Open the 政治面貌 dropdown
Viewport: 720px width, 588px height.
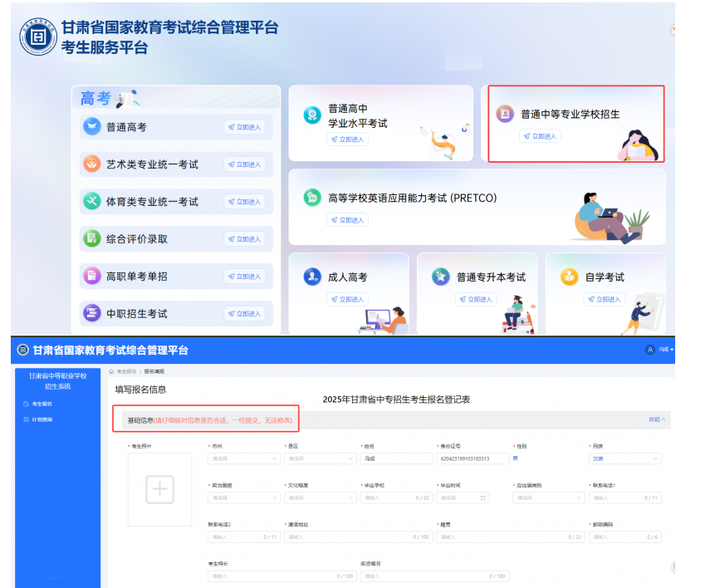(243, 498)
